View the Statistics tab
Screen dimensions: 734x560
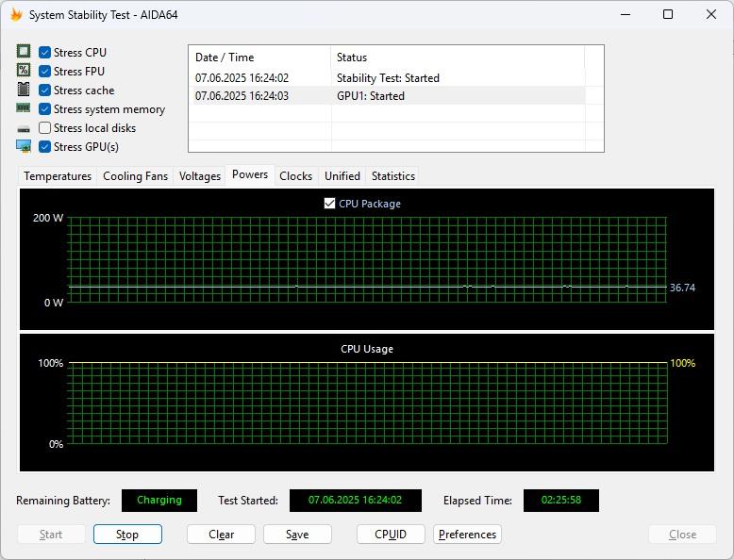393,176
